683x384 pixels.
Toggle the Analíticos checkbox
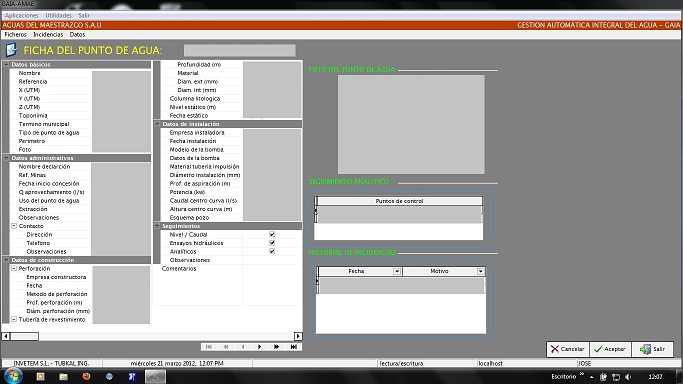(x=272, y=251)
